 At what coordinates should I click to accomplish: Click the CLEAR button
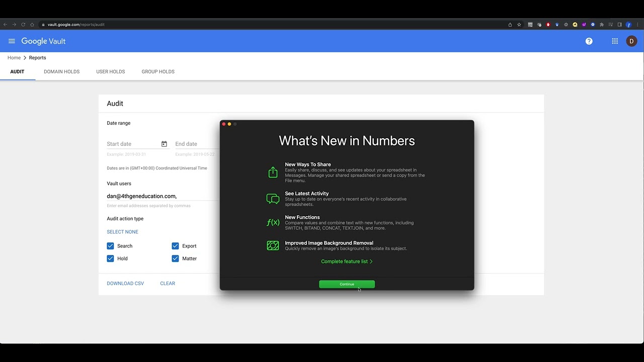click(168, 284)
